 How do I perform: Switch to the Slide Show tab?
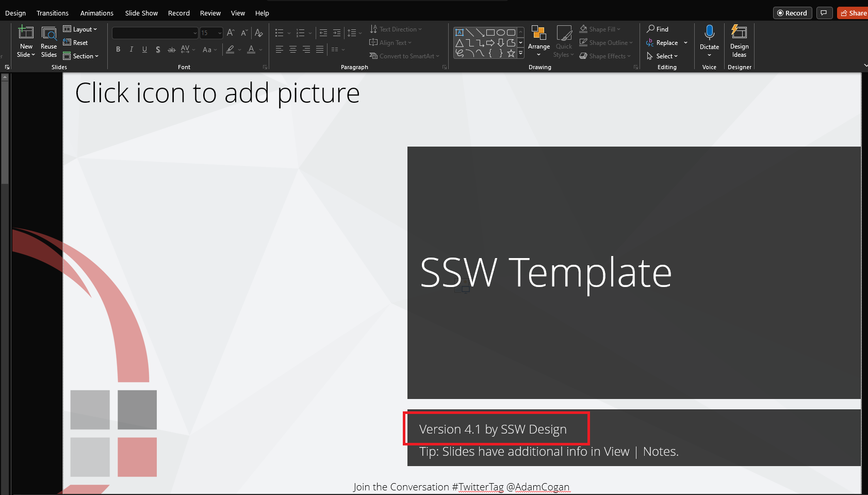tap(141, 13)
